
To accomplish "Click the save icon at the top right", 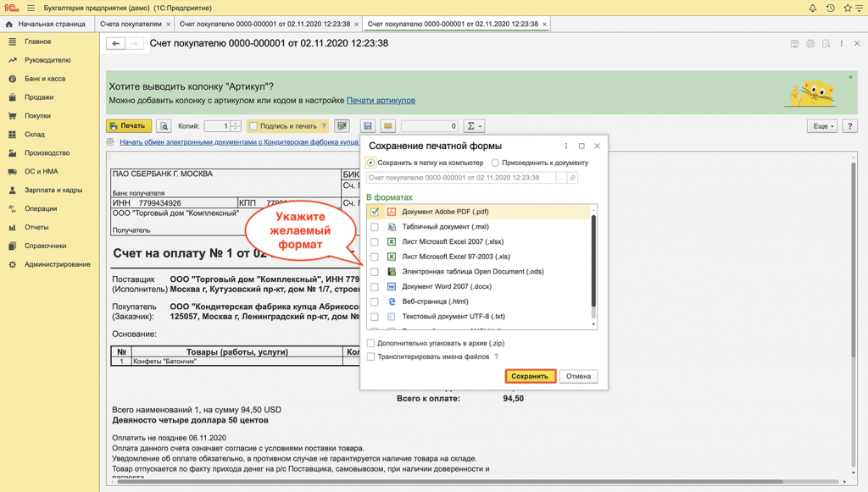I will 795,43.
